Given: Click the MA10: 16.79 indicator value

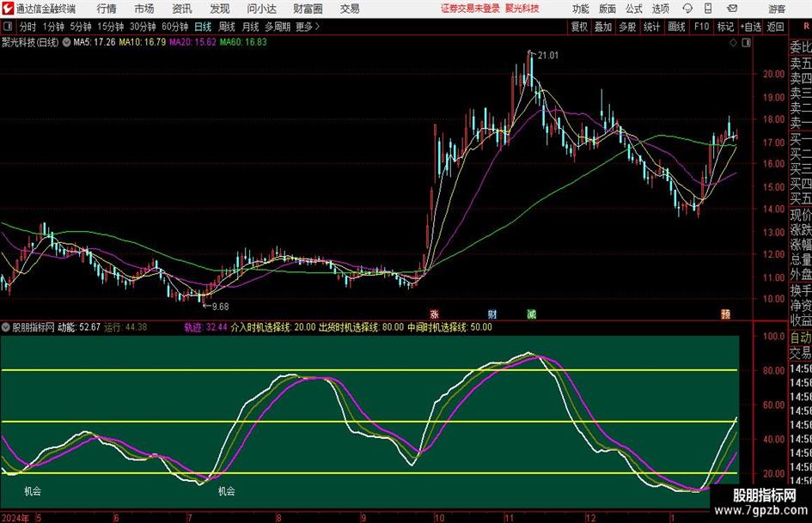Looking at the screenshot, I should [x=143, y=42].
